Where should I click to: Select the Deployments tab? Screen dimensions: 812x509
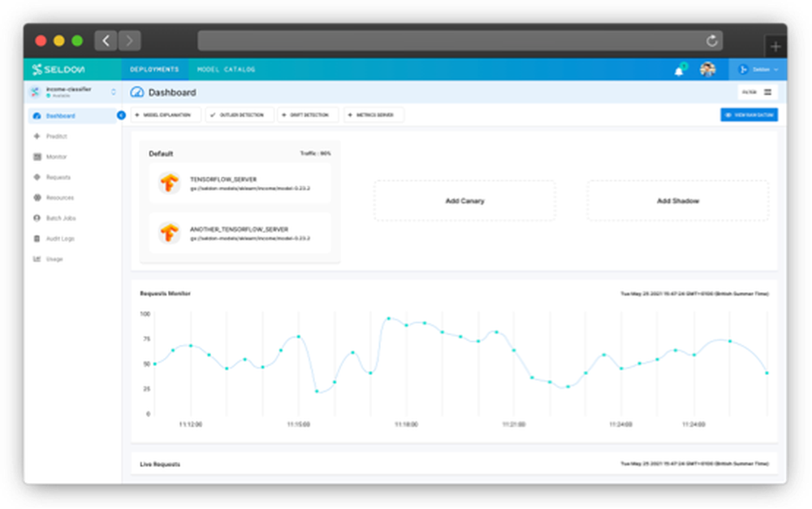(154, 69)
